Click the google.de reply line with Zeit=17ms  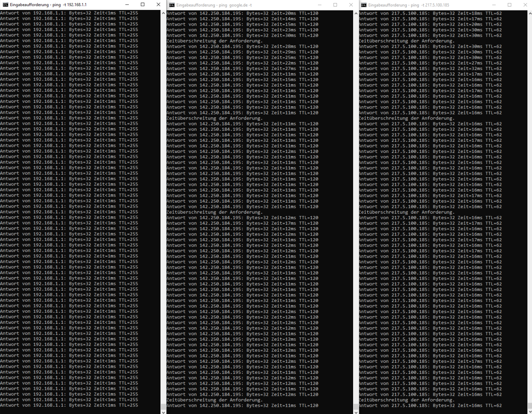point(242,223)
